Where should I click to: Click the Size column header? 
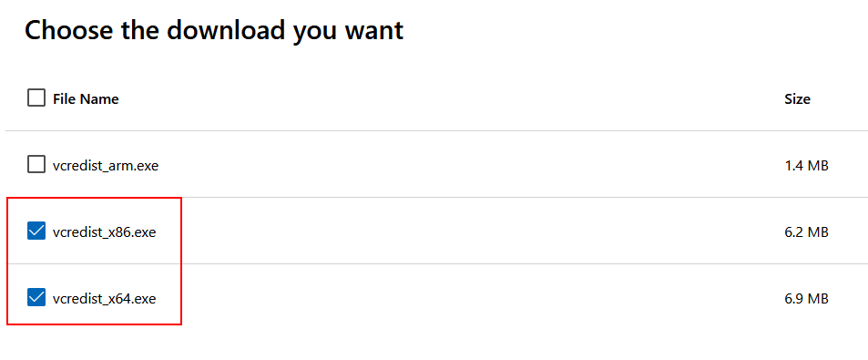pos(797,99)
